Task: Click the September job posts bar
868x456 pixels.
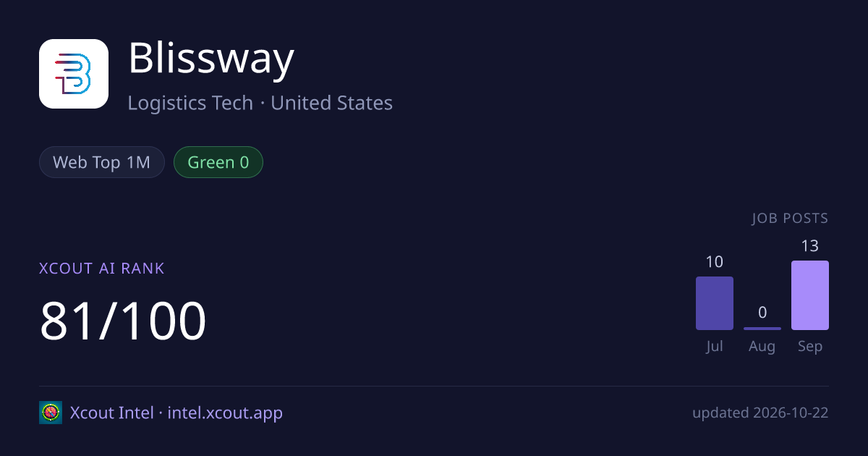Action: [810, 295]
